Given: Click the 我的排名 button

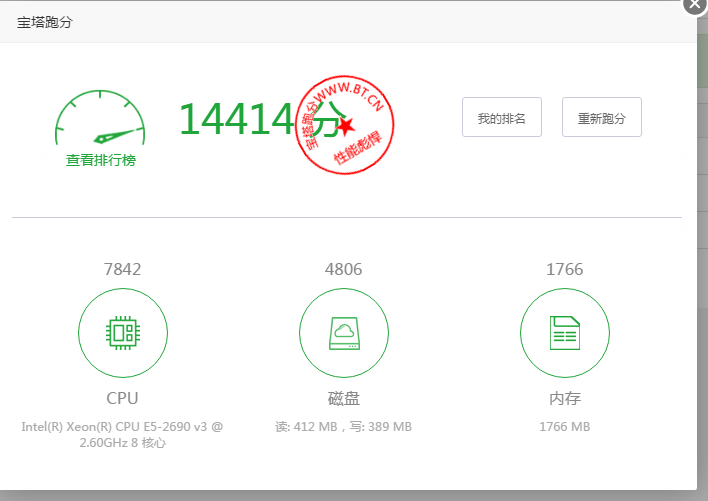Looking at the screenshot, I should 502,117.
